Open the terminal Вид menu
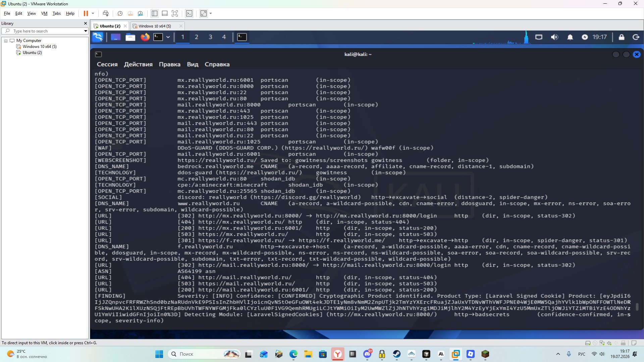The image size is (644, 362). 193,64
